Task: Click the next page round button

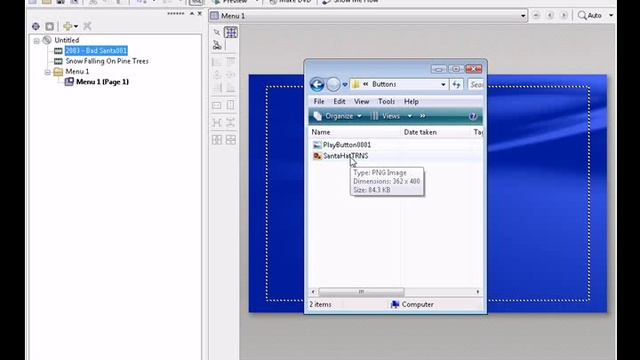Action: [564, 16]
